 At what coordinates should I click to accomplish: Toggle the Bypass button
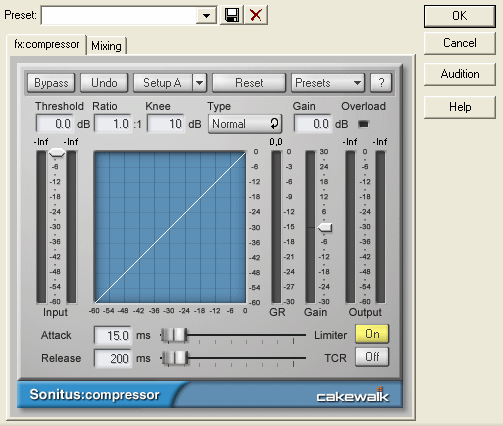click(51, 83)
